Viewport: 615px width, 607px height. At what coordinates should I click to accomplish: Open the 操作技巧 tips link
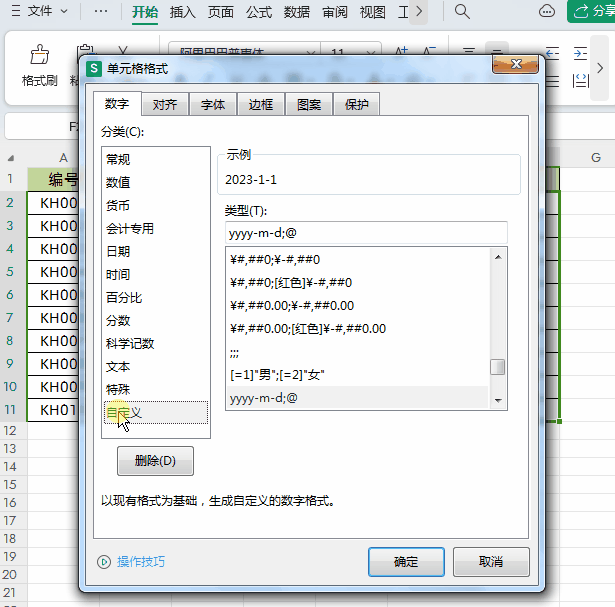[141, 562]
